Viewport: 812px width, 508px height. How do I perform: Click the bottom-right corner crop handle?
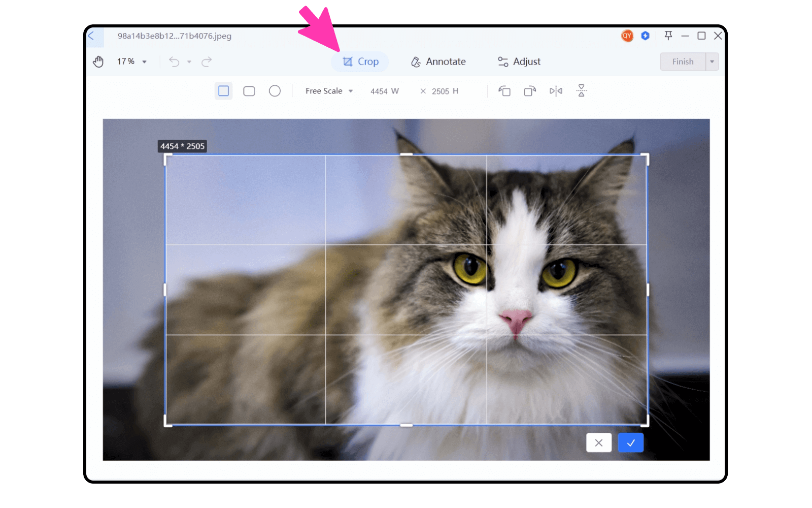(x=646, y=422)
